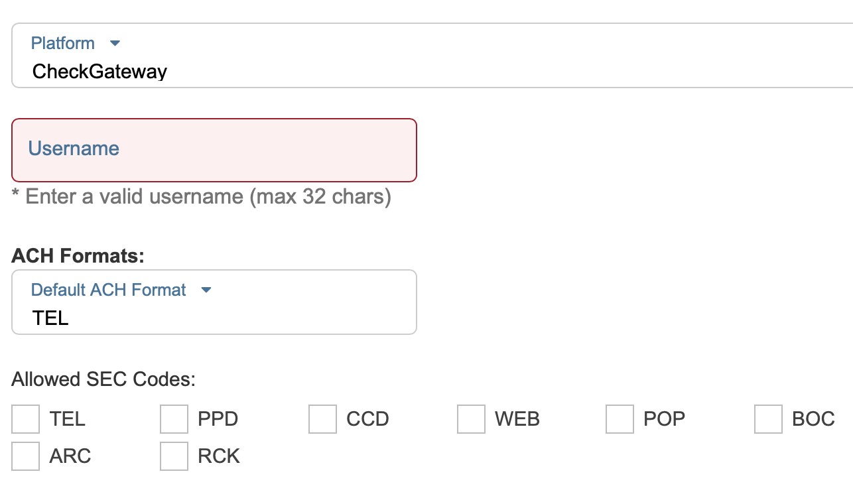
Task: Enable the TEL SEC code checkbox
Action: coord(26,419)
